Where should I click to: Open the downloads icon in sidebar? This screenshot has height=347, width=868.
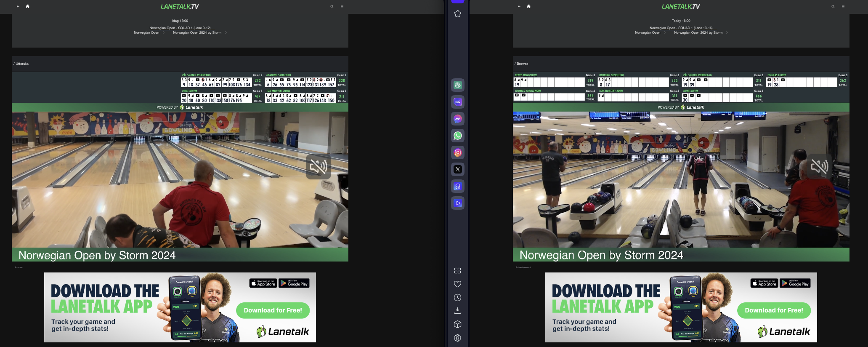coord(458,311)
